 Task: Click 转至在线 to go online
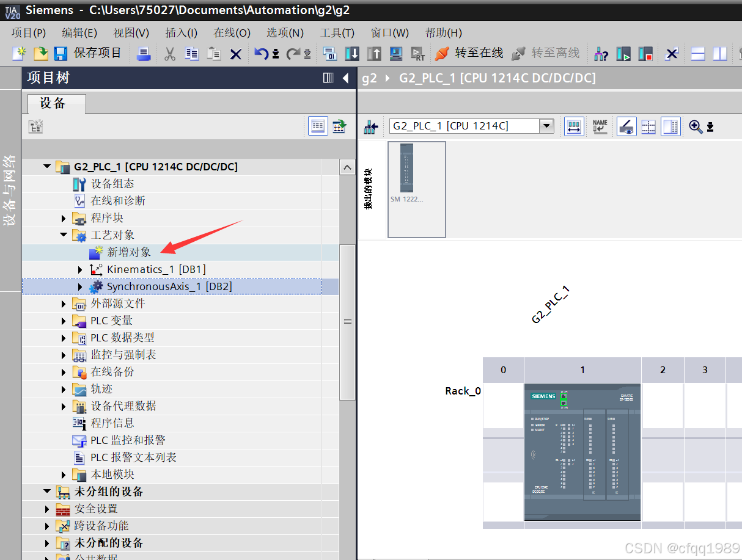click(469, 54)
